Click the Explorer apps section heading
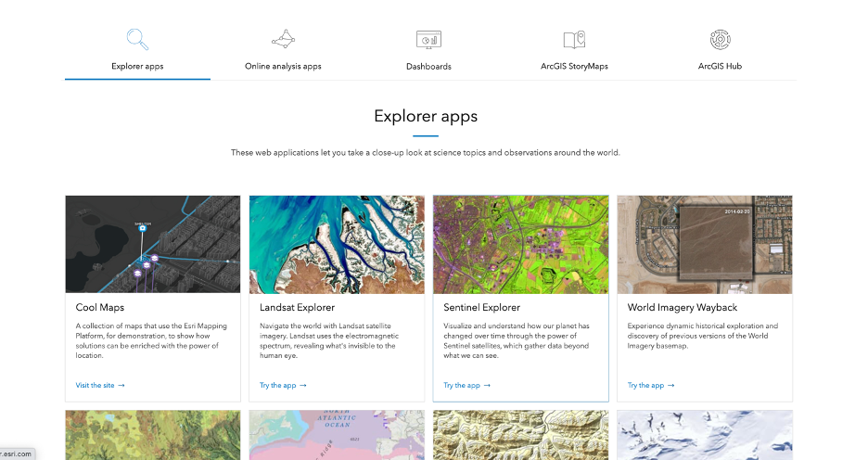The height and width of the screenshot is (460, 868). pos(425,116)
